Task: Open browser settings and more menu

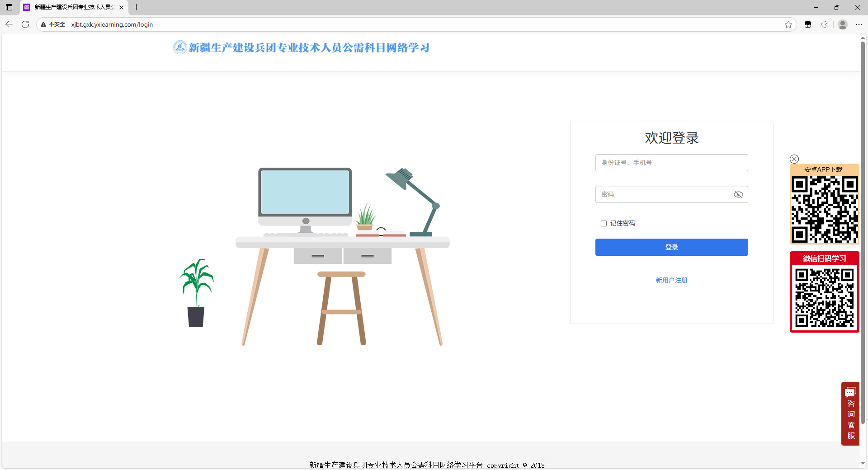Action: 859,24
